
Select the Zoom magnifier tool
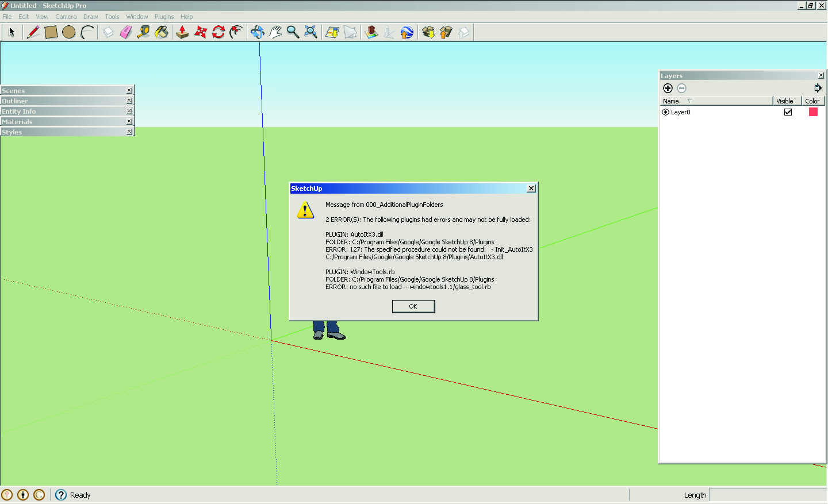[x=293, y=32]
